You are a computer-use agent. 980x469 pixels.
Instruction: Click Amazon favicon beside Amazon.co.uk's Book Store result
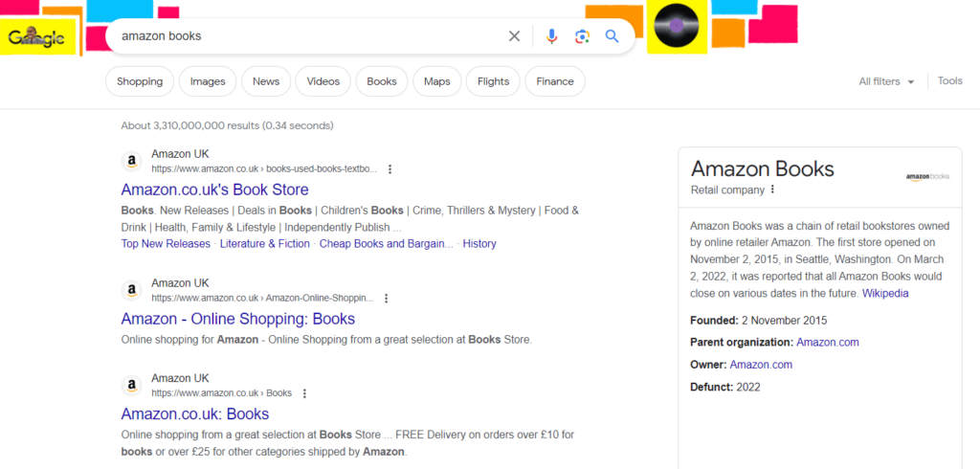[x=131, y=162]
